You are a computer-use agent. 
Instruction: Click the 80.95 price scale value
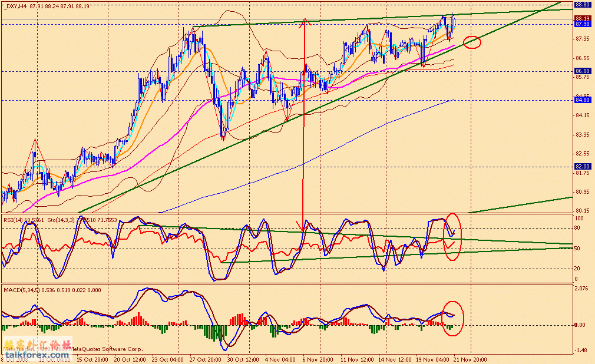(583, 192)
